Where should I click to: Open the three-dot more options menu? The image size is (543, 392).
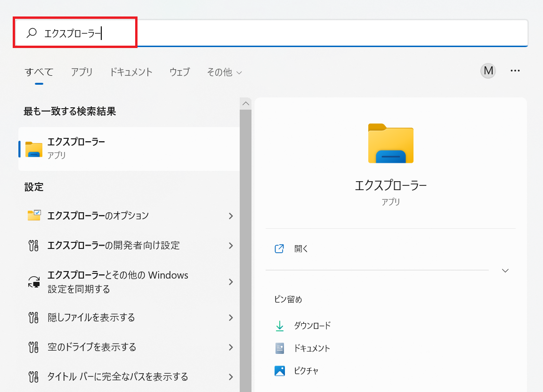(515, 71)
